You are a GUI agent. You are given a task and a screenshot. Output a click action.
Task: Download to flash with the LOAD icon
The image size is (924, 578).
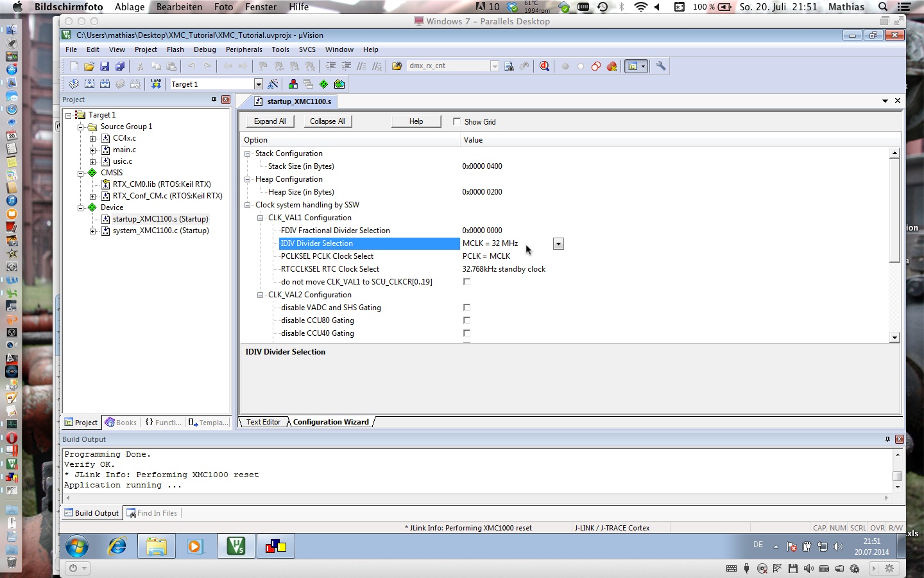156,84
